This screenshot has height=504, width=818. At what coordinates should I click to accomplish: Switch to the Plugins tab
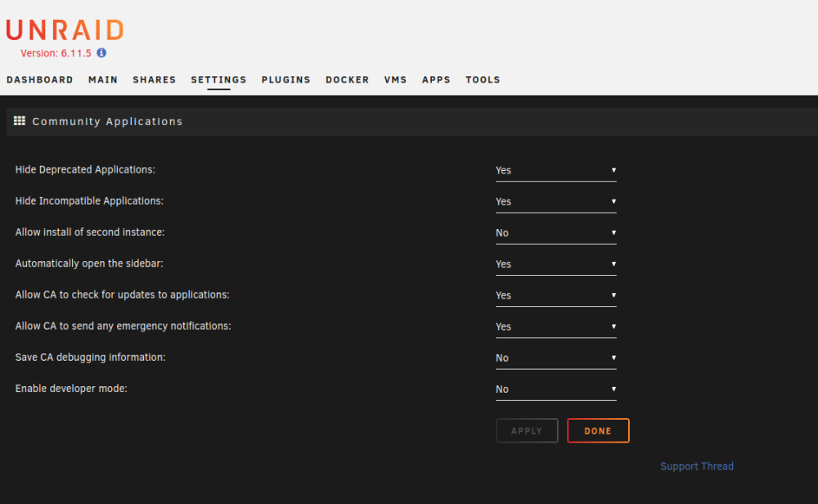click(x=285, y=80)
